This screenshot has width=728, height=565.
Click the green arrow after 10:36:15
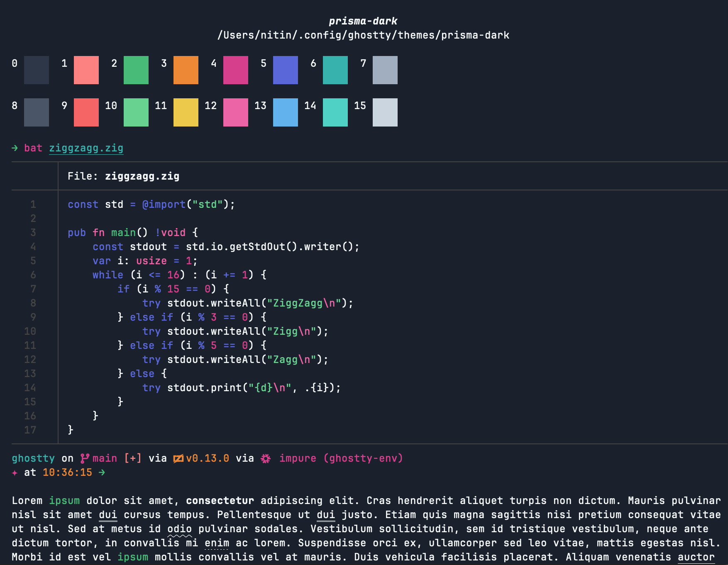pos(102,472)
